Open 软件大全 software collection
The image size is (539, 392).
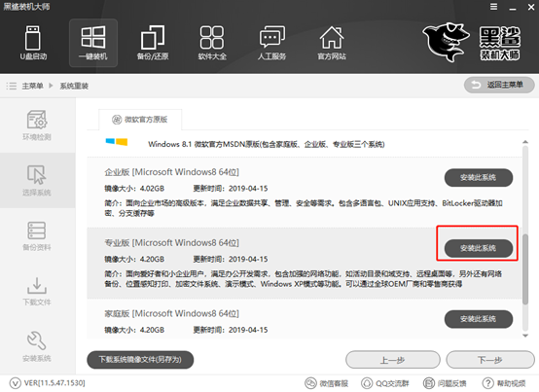coord(212,43)
